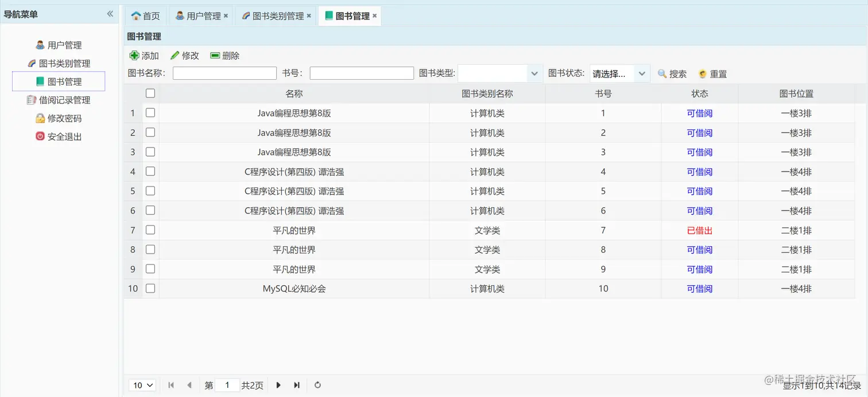868x397 pixels.
Task: Close the 用户管理 tab
Action: [x=226, y=16]
